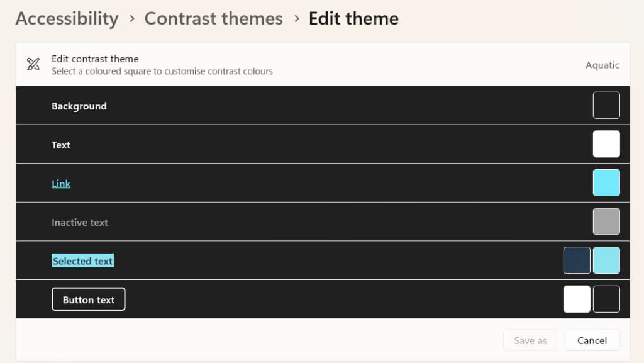Select the white Text colour square

point(606,144)
